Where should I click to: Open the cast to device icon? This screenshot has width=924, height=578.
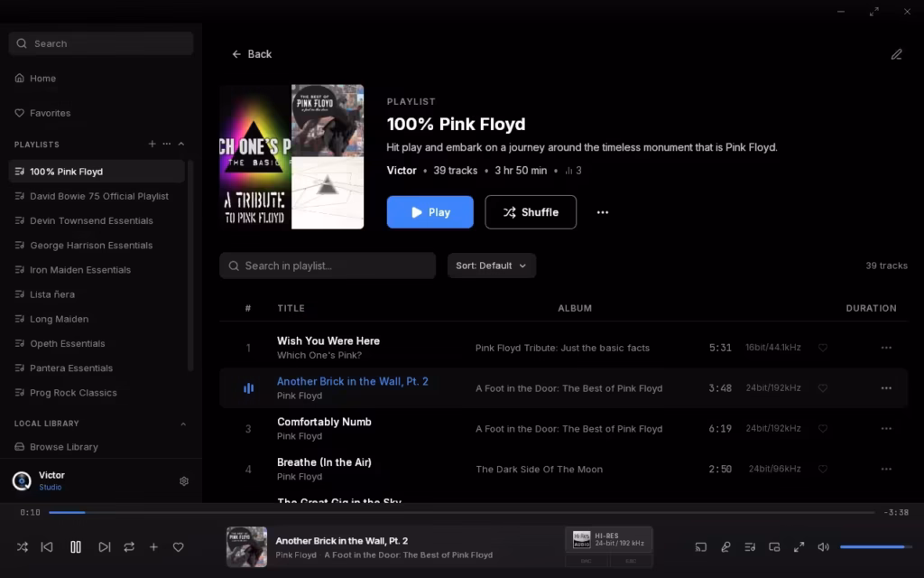(700, 546)
